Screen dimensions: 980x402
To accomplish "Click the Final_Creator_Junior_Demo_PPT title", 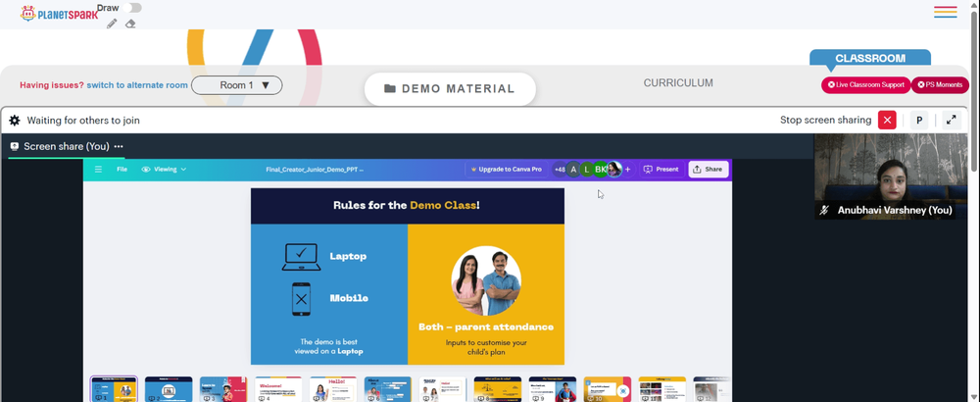I will [x=315, y=170].
